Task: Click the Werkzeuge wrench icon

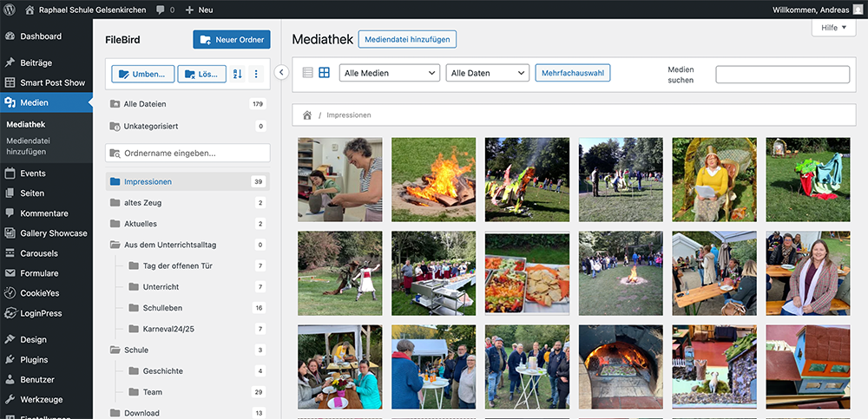Action: (10, 399)
